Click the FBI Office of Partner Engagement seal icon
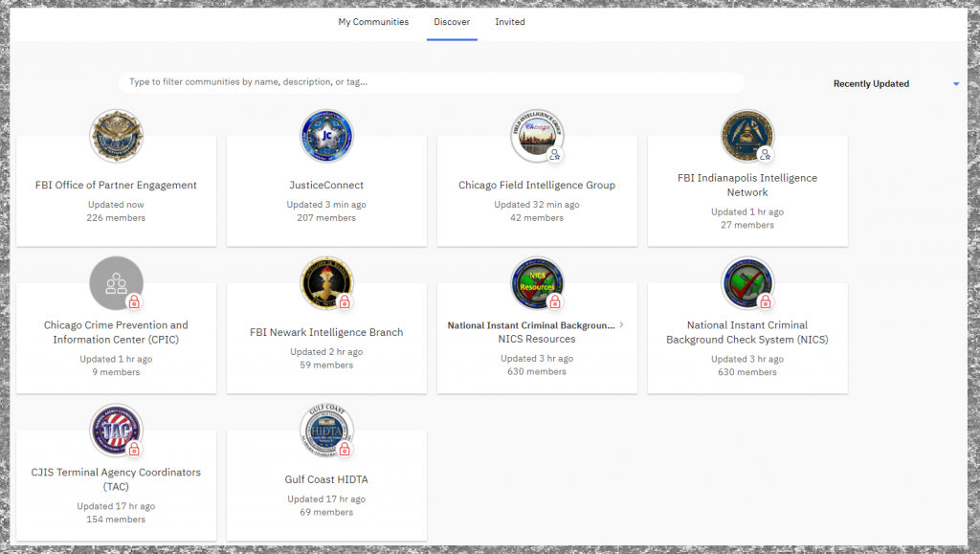Screen dimensions: 980x554 [116, 136]
